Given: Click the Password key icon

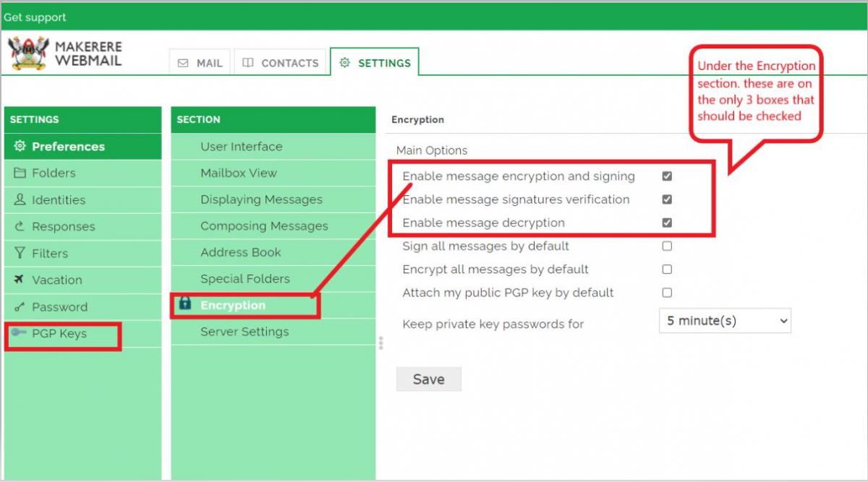Looking at the screenshot, I should 20,307.
